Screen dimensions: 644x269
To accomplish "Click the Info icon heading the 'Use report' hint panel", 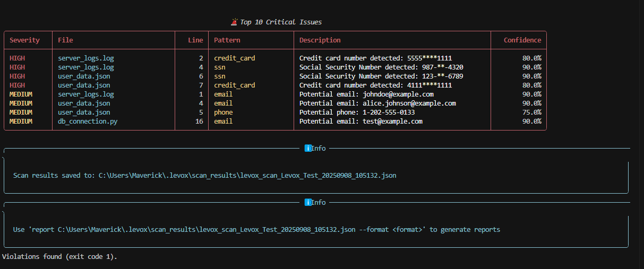I will pyautogui.click(x=308, y=202).
